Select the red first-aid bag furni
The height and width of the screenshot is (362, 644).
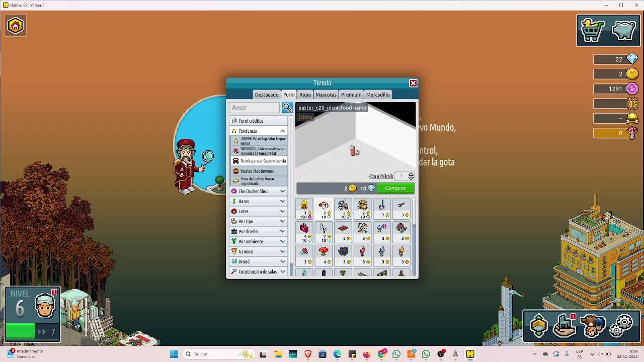[x=304, y=232]
